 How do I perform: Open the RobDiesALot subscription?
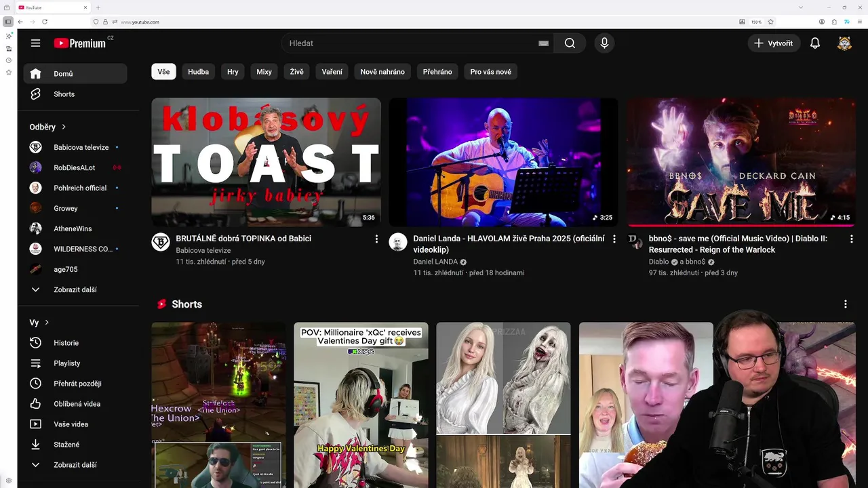75,167
